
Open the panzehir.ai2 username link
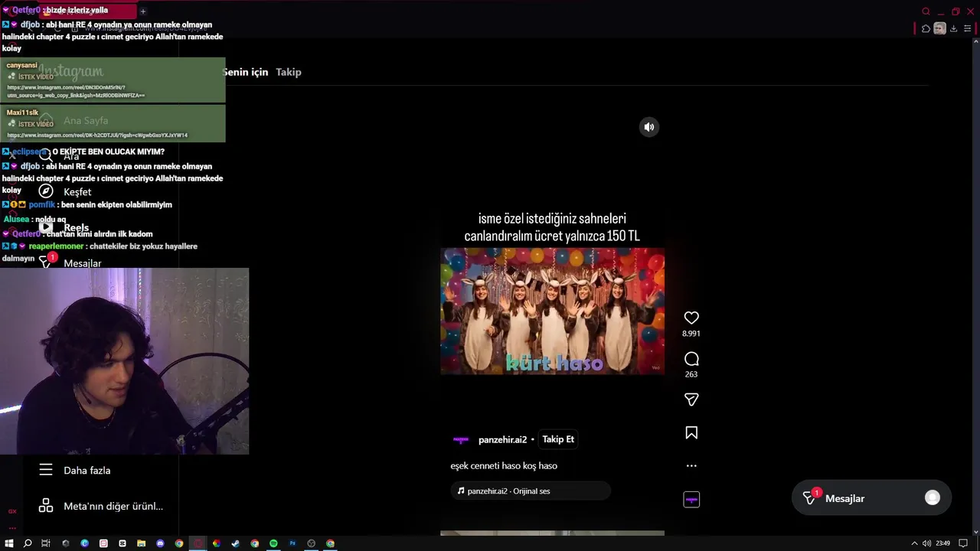tap(502, 440)
